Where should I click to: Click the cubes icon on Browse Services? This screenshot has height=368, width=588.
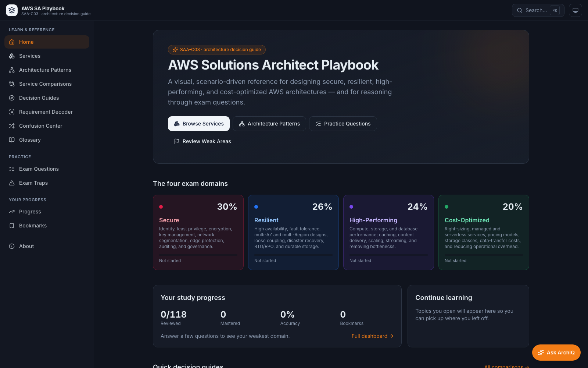click(x=177, y=124)
